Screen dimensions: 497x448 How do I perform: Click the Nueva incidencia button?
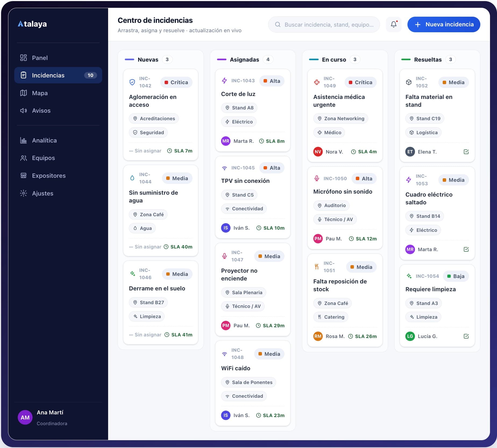(x=443, y=24)
